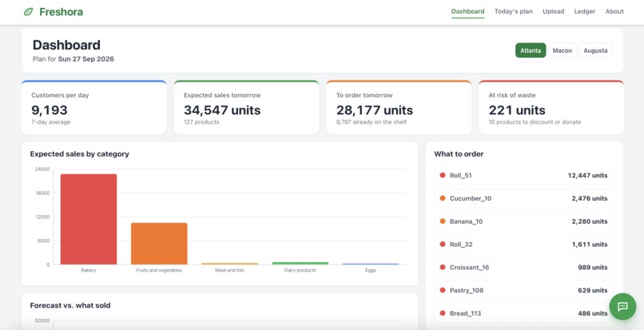This screenshot has height=330, width=644.
Task: Click the red dot beside Roll_51
Action: coord(443,175)
